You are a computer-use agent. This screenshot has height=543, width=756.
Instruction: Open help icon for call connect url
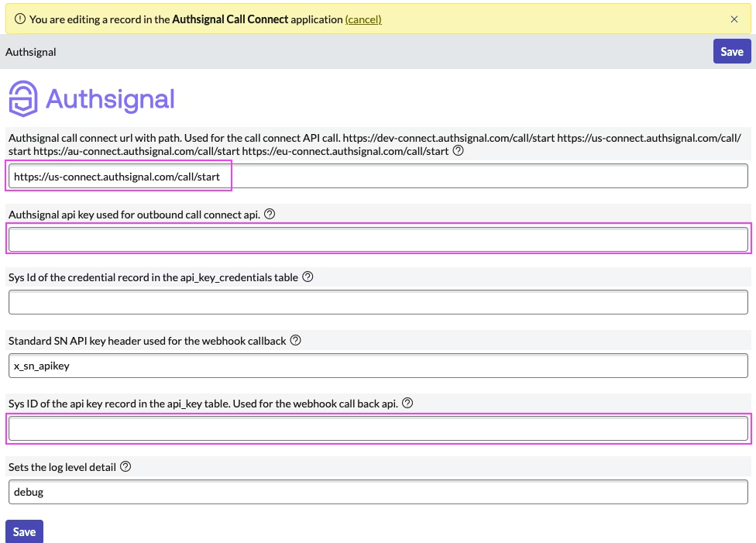pyautogui.click(x=459, y=150)
